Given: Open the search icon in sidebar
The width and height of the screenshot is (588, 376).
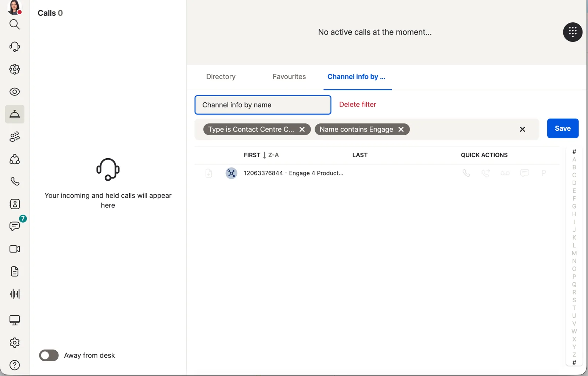Looking at the screenshot, I should tap(14, 24).
